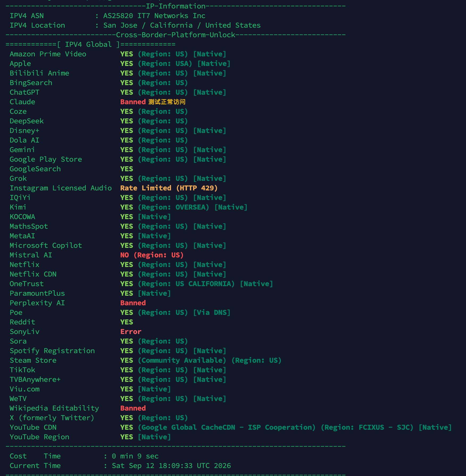Image resolution: width=466 pixels, height=476 pixels.
Task: Click the Cross-Border-Platform-Unlock heading
Action: pyautogui.click(x=176, y=35)
